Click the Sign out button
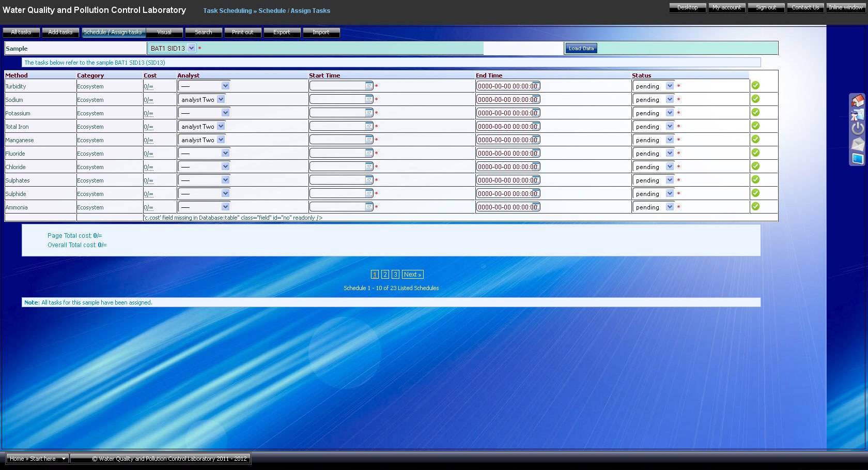This screenshot has height=470, width=868. 766,7
